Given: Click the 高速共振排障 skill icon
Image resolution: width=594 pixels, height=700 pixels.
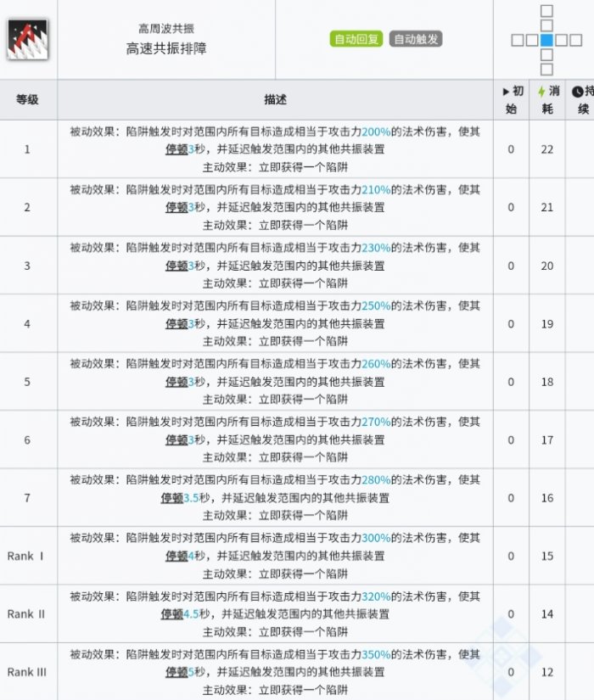Looking at the screenshot, I should tap(27, 39).
